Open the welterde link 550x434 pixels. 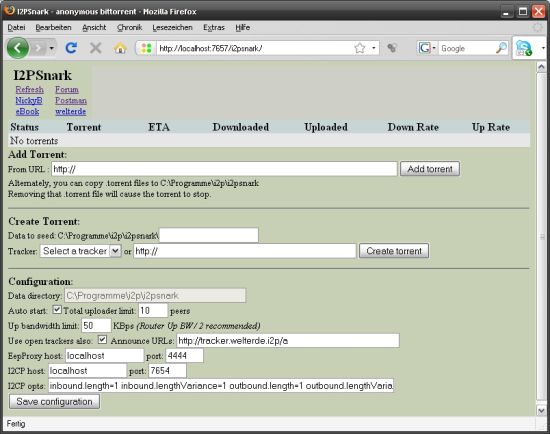71,112
